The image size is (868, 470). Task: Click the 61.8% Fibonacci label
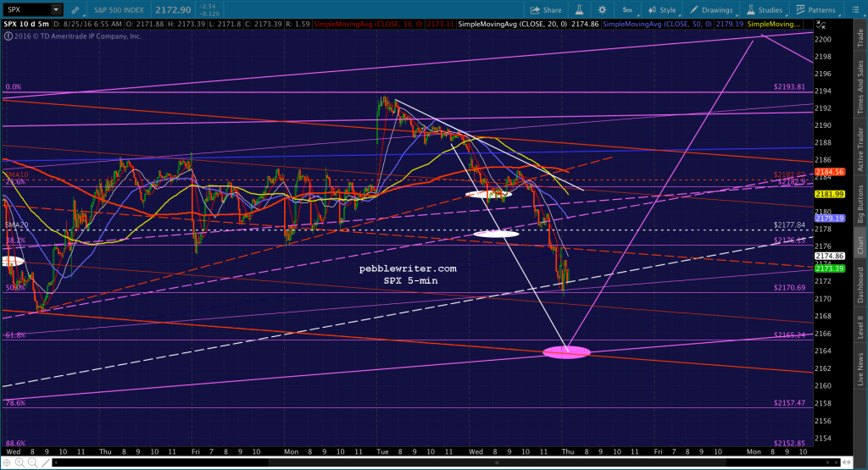point(15,335)
